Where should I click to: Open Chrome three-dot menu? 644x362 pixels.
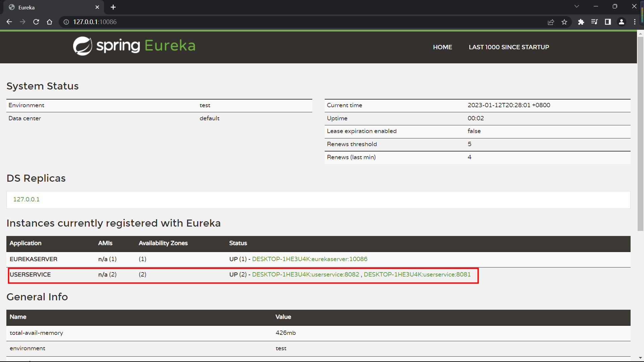635,22
